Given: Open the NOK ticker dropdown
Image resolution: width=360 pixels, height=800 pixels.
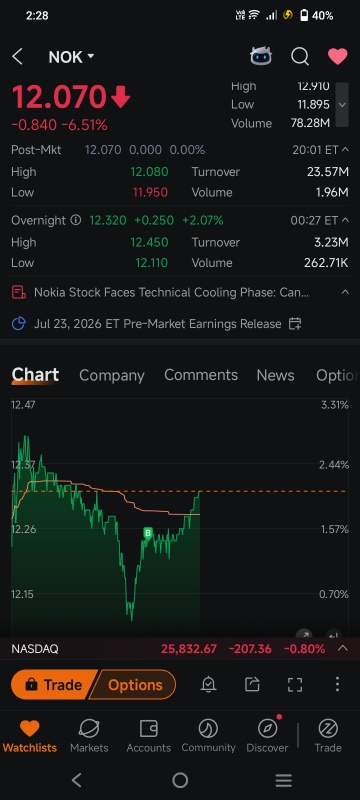Looking at the screenshot, I should (x=71, y=57).
